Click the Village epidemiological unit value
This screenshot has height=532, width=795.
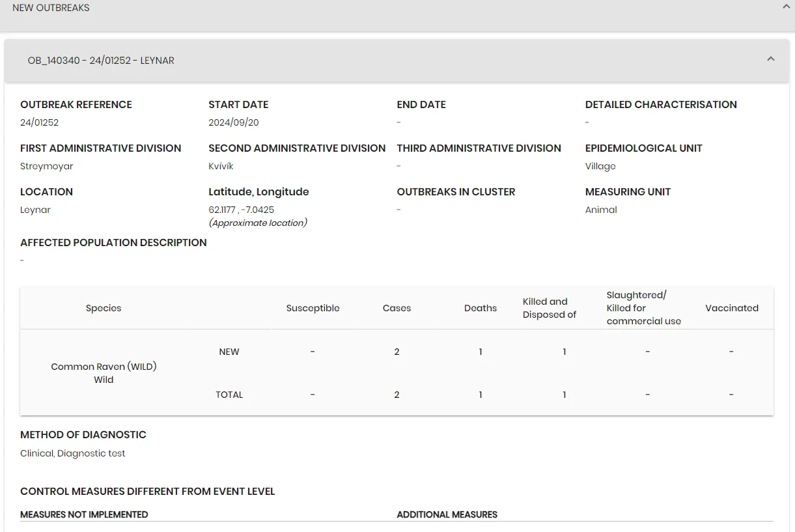[x=600, y=166]
